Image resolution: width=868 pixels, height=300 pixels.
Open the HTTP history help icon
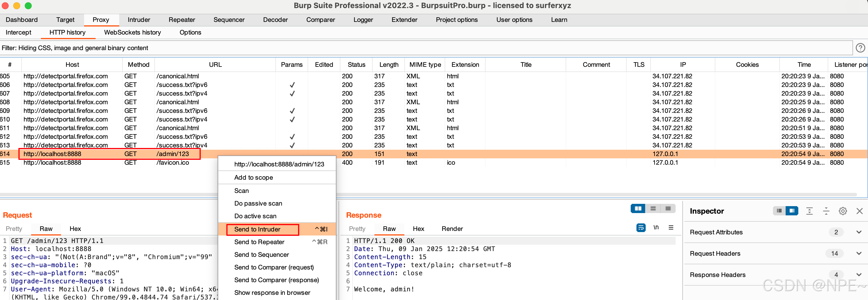pos(860,48)
